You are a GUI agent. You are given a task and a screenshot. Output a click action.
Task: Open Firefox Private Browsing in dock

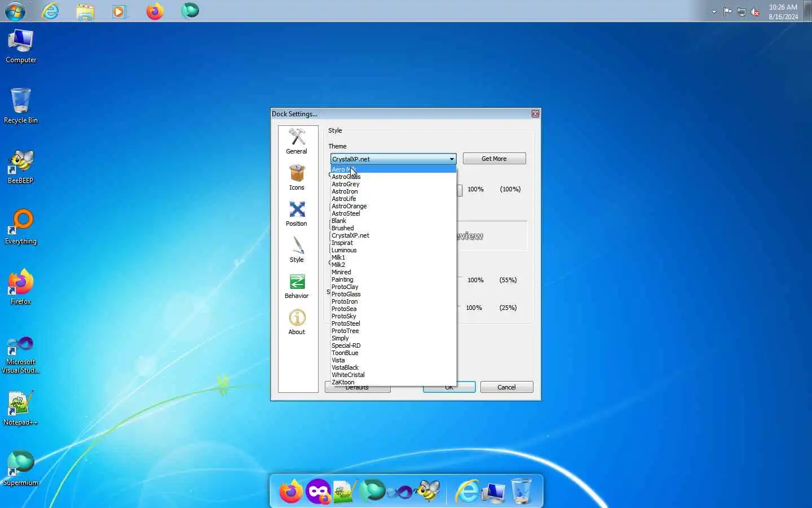(x=318, y=491)
